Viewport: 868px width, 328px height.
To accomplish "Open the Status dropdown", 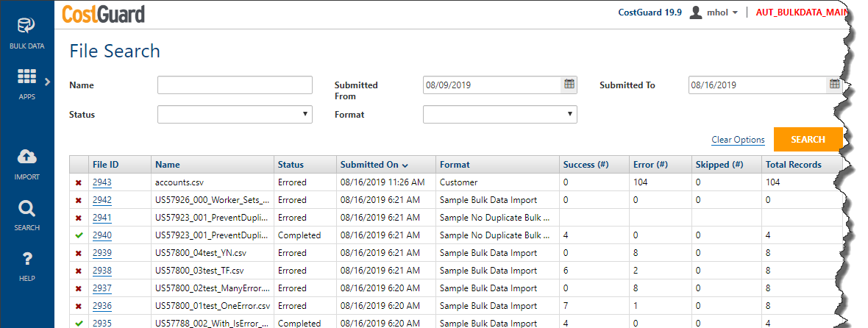I will pos(235,114).
